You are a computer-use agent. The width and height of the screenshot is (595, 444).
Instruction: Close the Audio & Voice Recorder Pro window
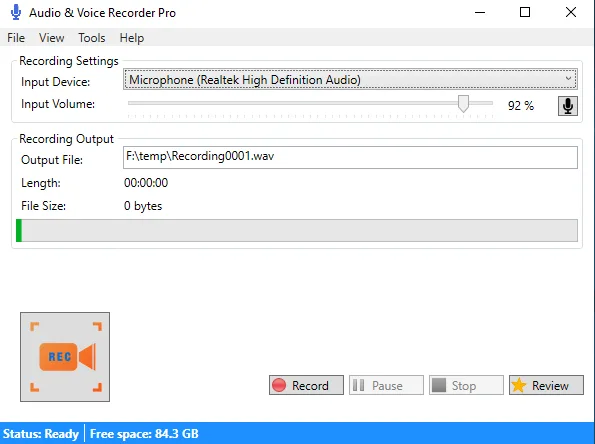click(571, 13)
